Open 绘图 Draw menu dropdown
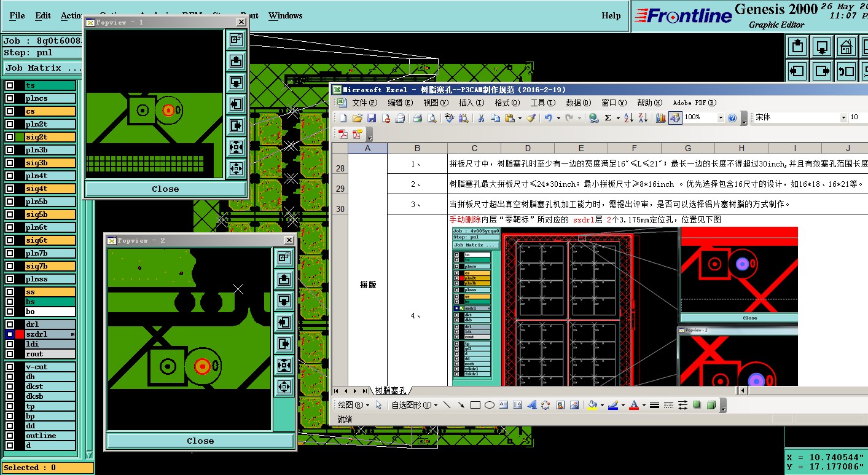The width and height of the screenshot is (868, 475). click(354, 405)
